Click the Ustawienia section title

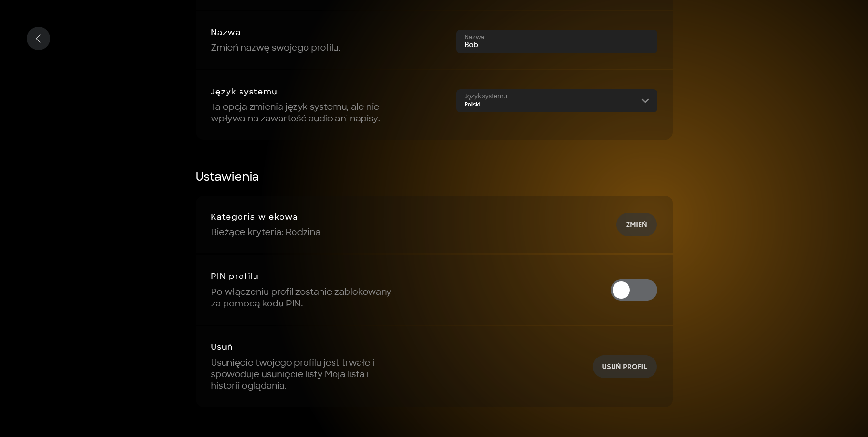(x=227, y=177)
